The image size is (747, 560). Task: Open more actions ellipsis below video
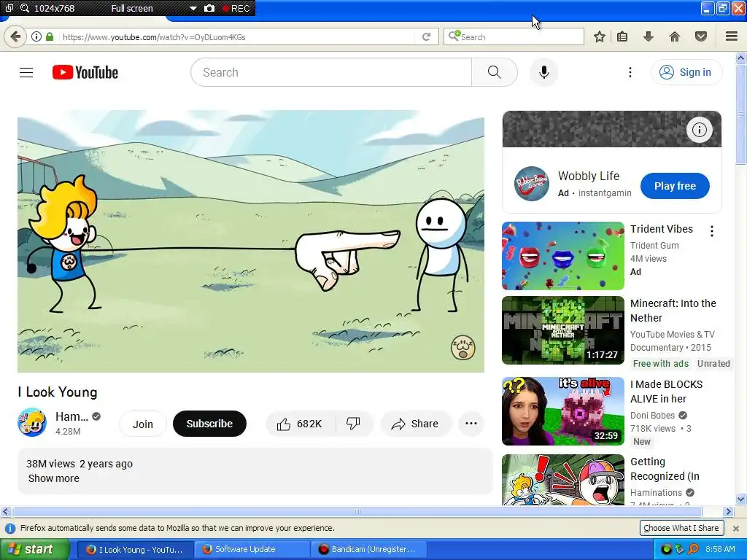pos(471,424)
